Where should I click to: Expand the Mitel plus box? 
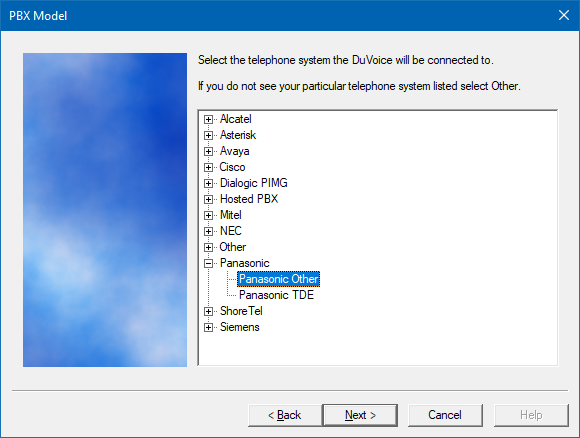[x=208, y=215]
